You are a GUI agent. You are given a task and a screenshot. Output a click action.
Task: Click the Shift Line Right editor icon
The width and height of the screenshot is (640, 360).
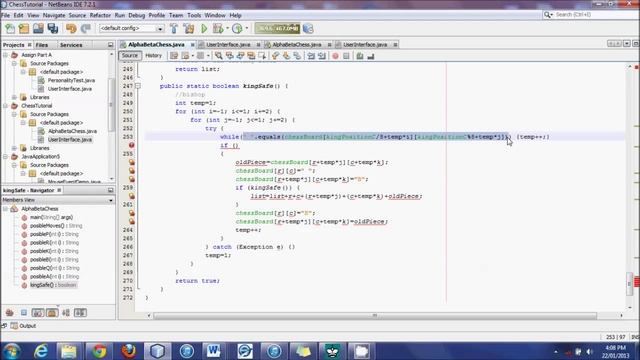coord(322,56)
